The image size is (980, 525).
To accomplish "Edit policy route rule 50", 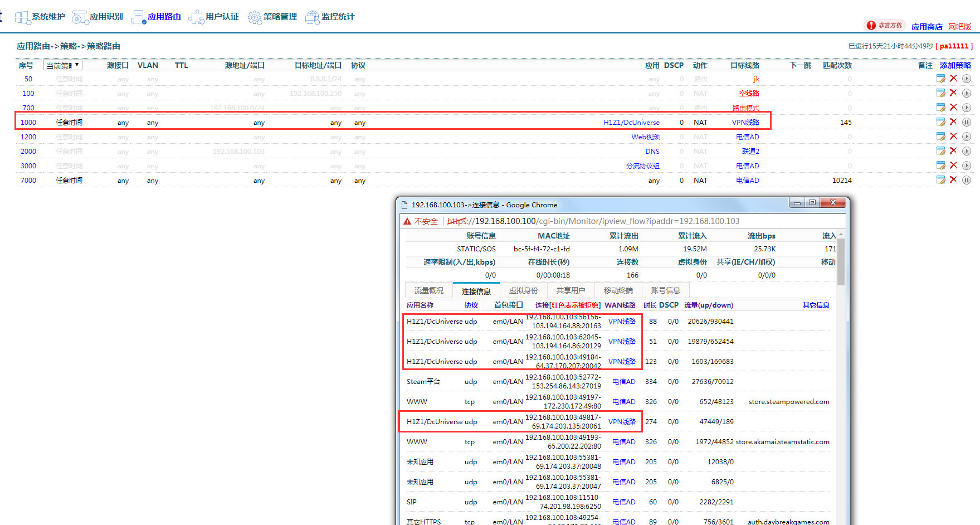I will pyautogui.click(x=941, y=79).
